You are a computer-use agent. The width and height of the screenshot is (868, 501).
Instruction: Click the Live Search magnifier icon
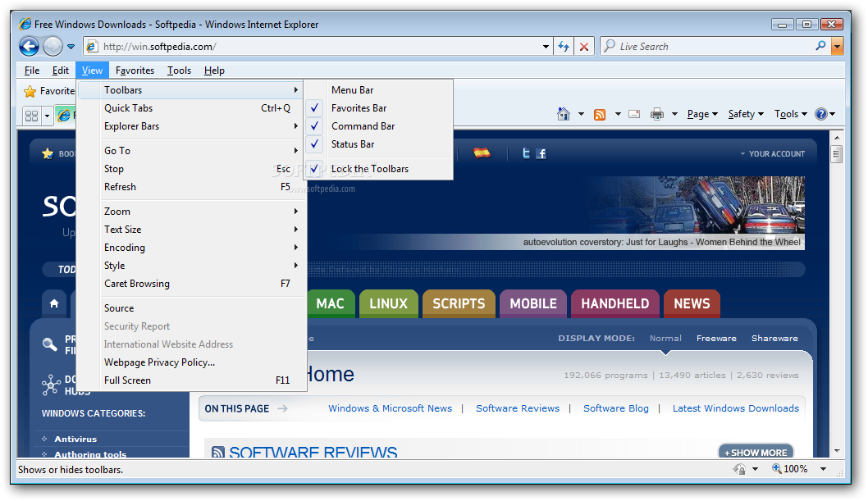820,46
